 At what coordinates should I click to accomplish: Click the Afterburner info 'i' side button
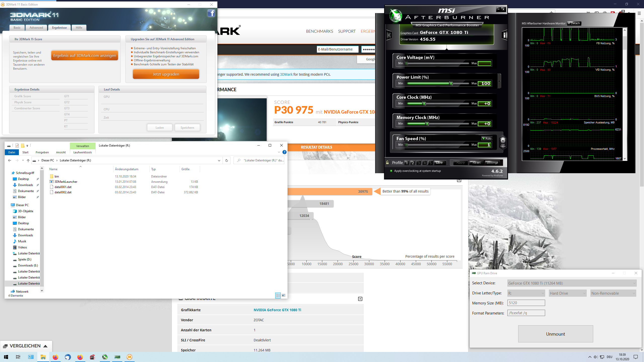tap(504, 35)
